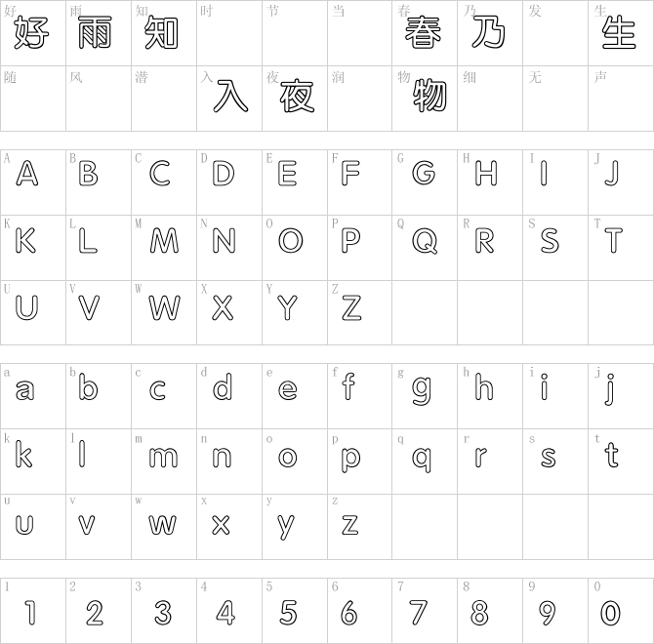Select the outlined 夜 character glyph
The height and width of the screenshot is (644, 654).
[297, 97]
